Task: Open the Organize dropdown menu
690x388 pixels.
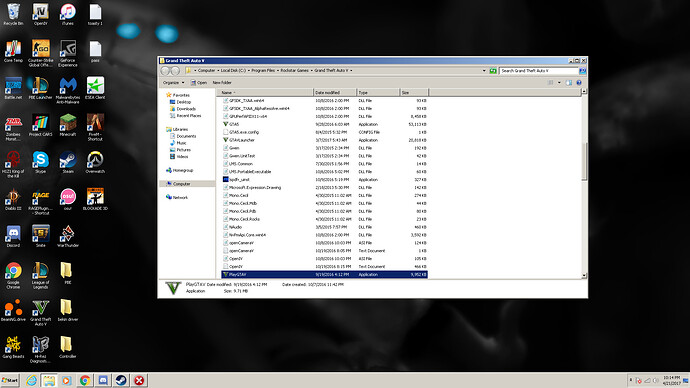Action: [x=173, y=83]
